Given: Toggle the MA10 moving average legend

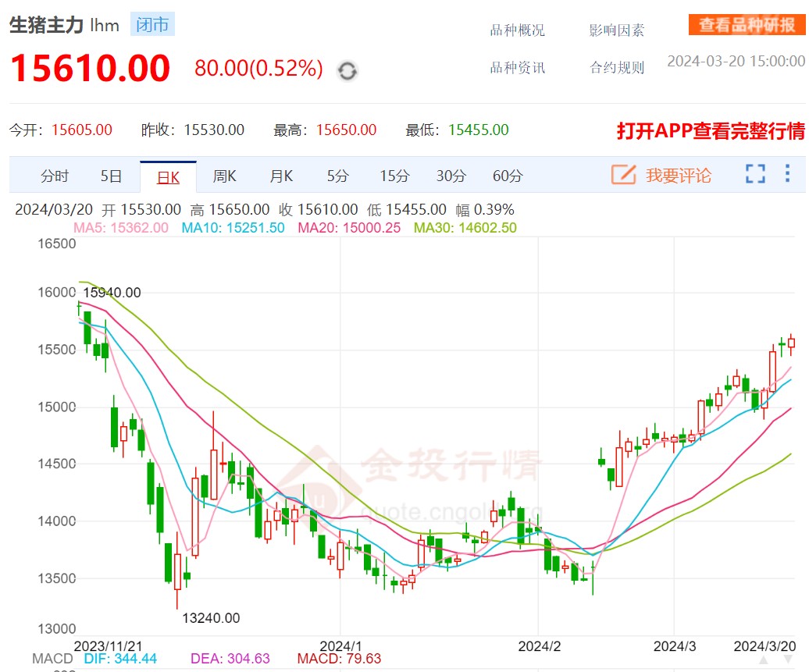Looking at the screenshot, I should click(x=233, y=228).
